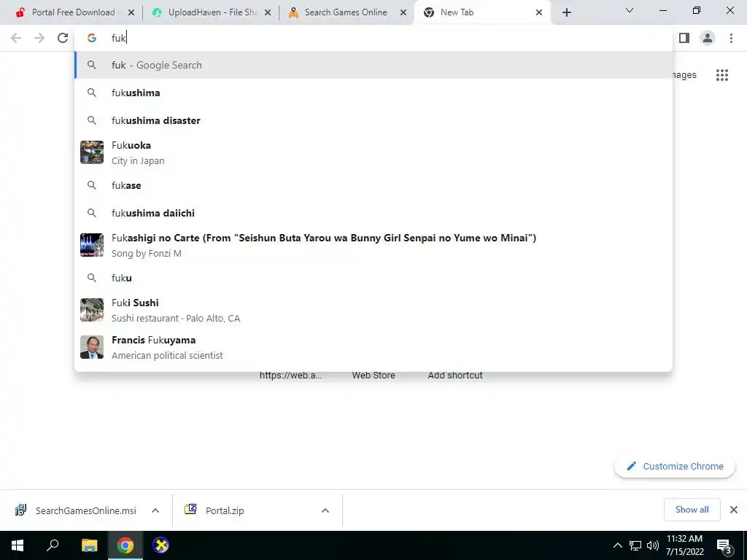
Task: Open the Windows Start menu
Action: coord(18,545)
